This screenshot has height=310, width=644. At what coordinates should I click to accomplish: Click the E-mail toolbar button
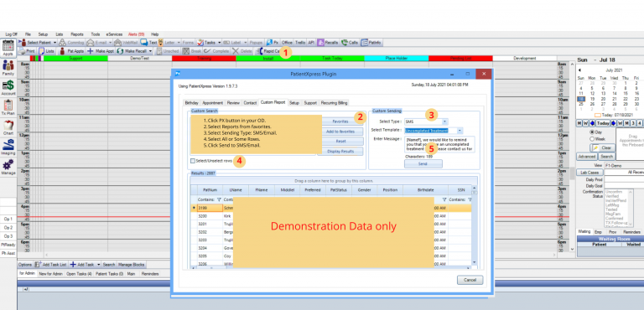97,42
